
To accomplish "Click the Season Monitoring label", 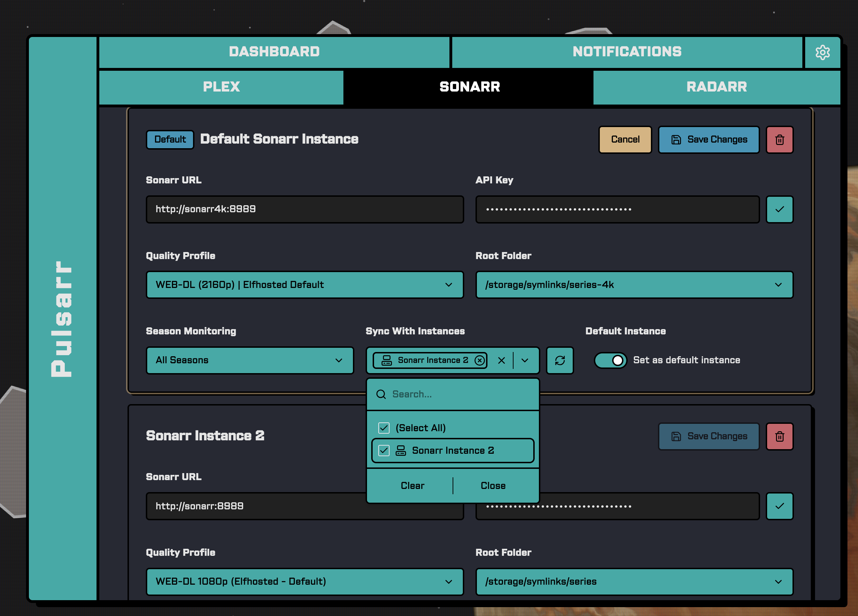I will click(x=191, y=331).
